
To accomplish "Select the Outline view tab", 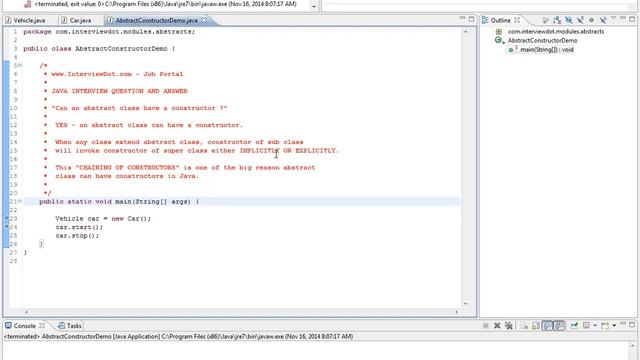I will click(x=500, y=20).
